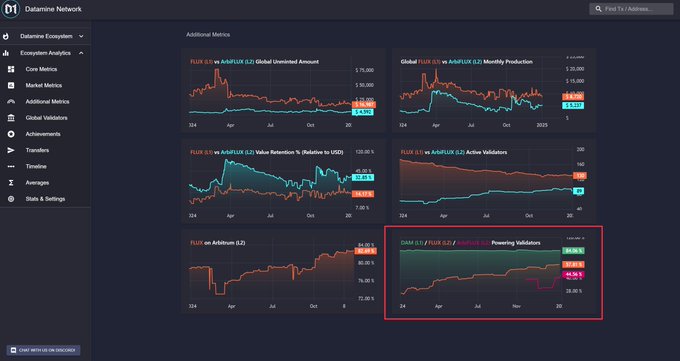The height and width of the screenshot is (361, 680).
Task: Click the cyan $ 5,237 production label
Action: [573, 105]
